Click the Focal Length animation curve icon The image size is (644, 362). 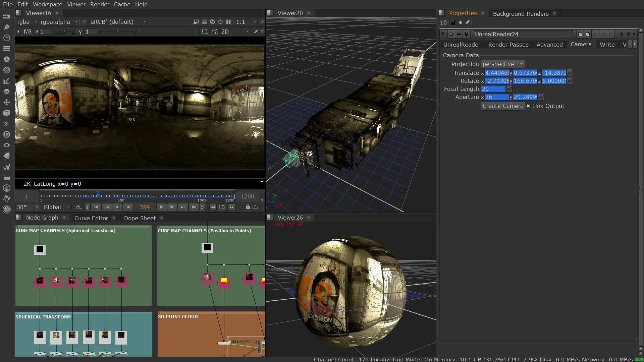509,89
